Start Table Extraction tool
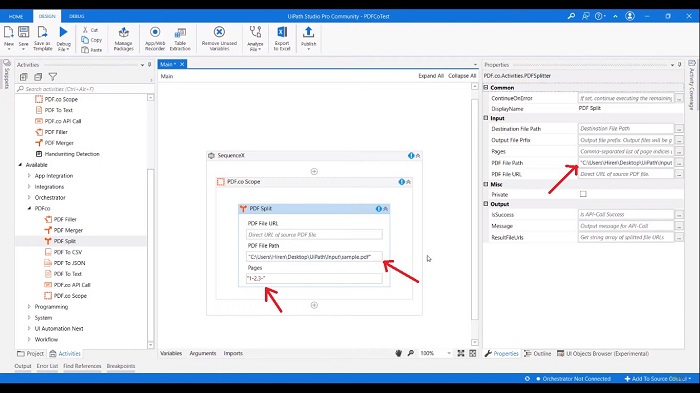This screenshot has height=393, width=700. coord(180,38)
